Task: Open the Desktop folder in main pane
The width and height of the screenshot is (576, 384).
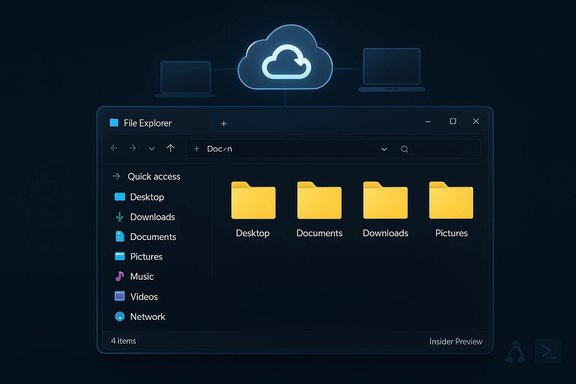Action: (253, 209)
